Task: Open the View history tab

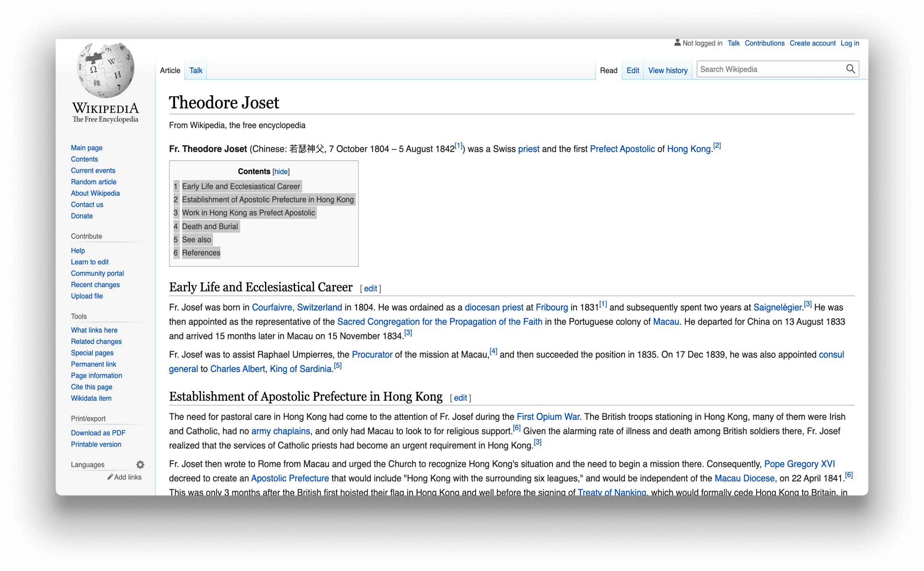Action: click(x=668, y=70)
